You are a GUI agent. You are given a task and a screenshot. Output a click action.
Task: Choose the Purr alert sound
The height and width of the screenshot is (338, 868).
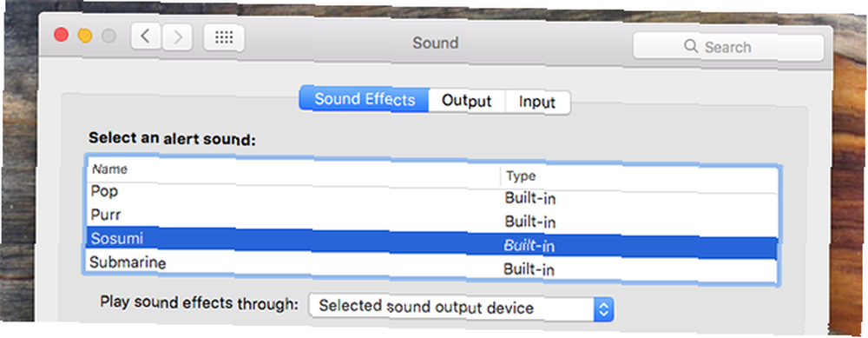pyautogui.click(x=431, y=218)
